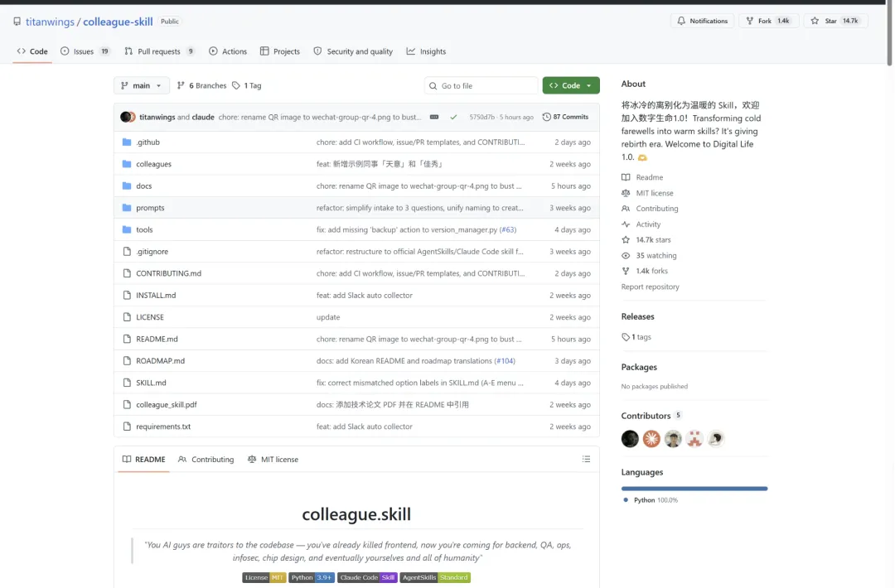Click the file icon beside .gitignore

[127, 252]
